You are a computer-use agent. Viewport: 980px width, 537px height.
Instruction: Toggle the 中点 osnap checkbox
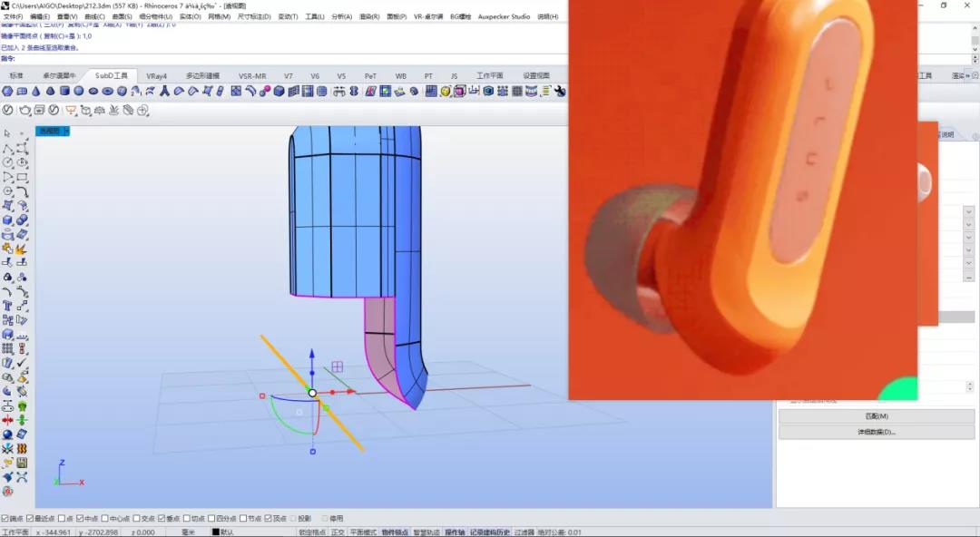point(80,518)
